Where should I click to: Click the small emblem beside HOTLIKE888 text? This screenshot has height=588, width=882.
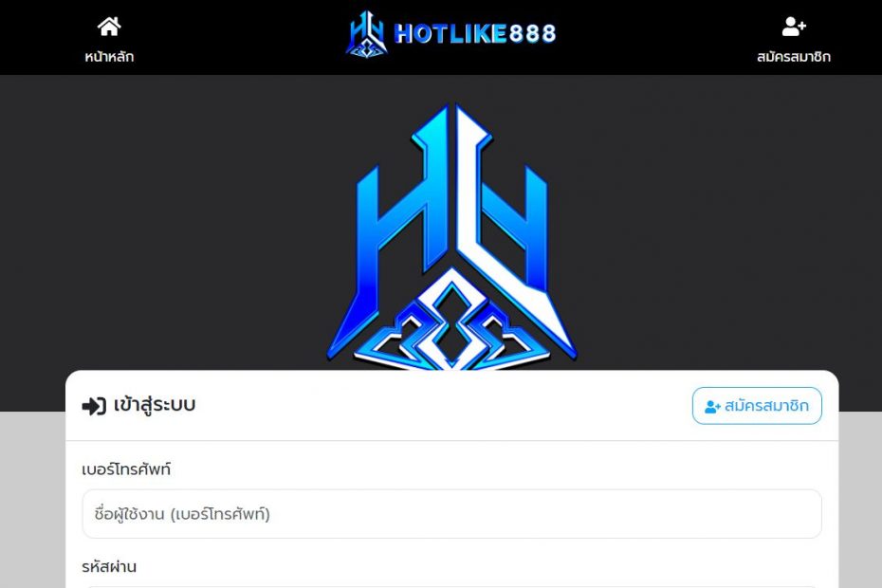pyautogui.click(x=366, y=34)
